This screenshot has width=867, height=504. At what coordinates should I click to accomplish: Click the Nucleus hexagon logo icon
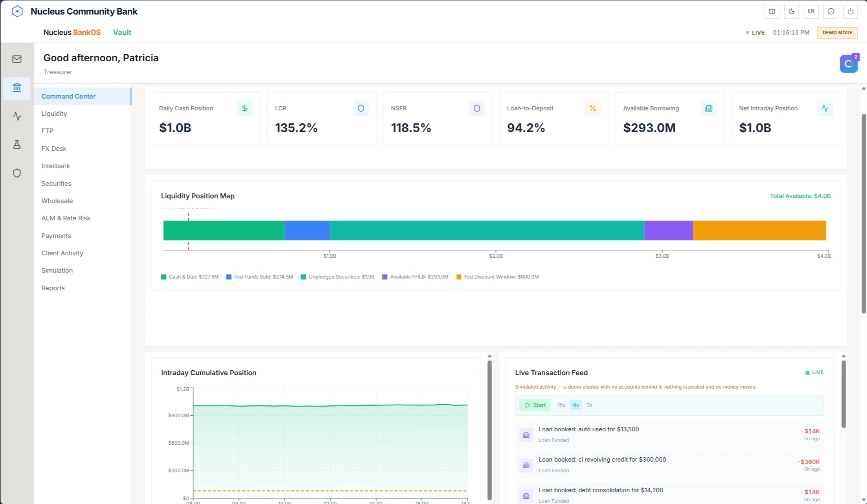coord(17,11)
